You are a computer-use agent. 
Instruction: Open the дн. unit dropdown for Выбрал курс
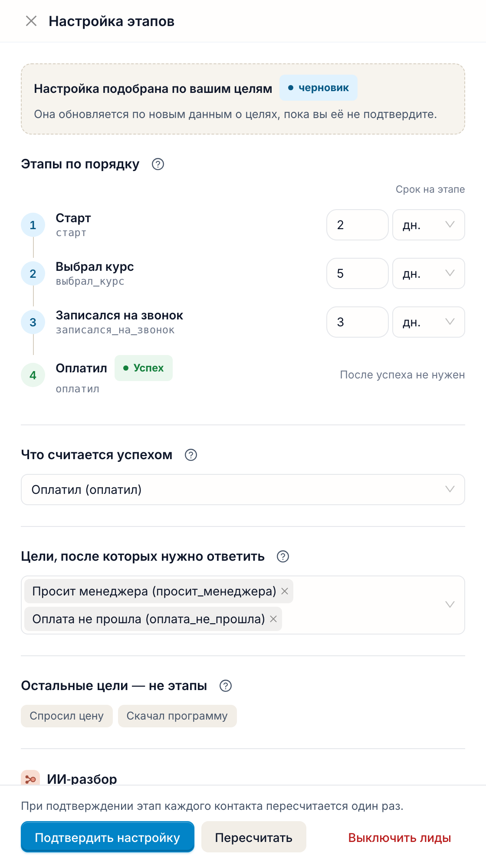tap(429, 273)
